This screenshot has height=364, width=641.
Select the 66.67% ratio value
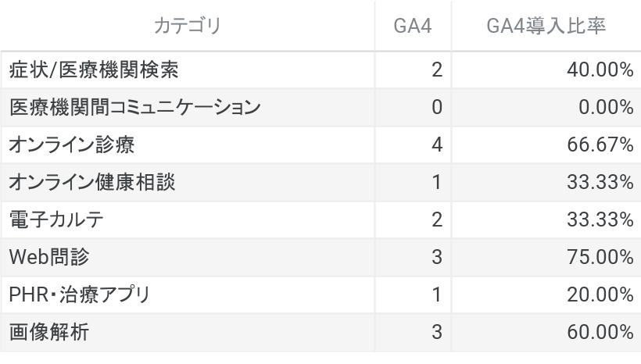(x=600, y=145)
